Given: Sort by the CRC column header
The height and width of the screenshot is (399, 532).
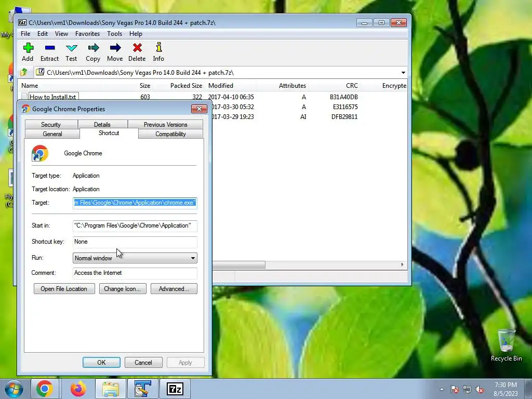Looking at the screenshot, I should (334, 86).
